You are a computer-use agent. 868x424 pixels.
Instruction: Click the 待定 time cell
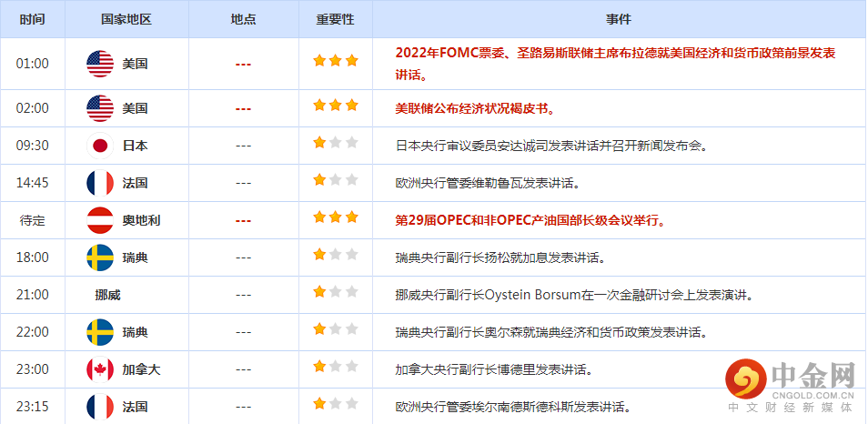(x=33, y=220)
